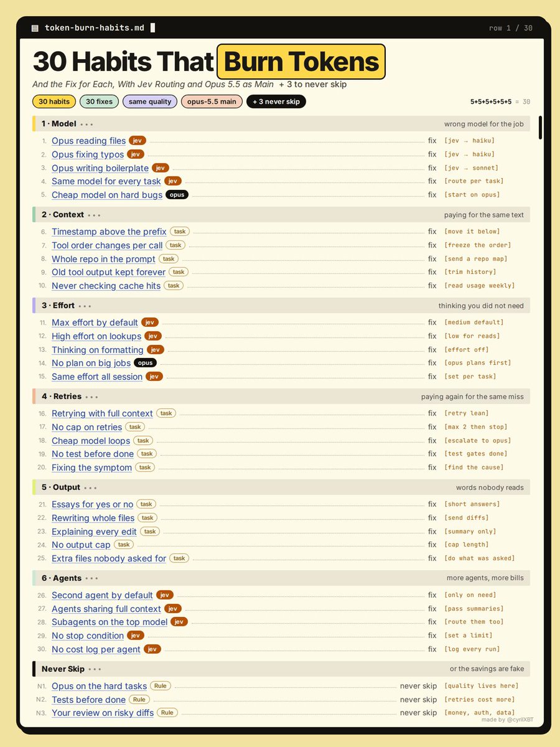
Task: Open the "Extra files nobody asked for" link
Action: tap(109, 558)
